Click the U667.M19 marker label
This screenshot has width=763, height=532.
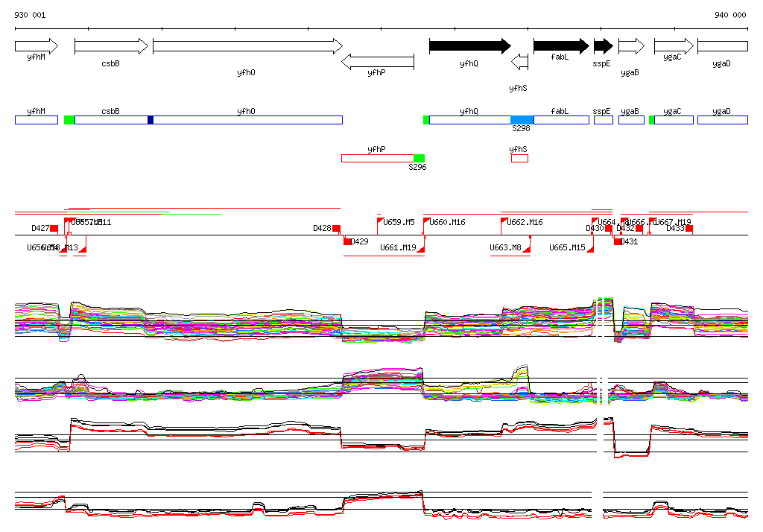tap(673, 222)
